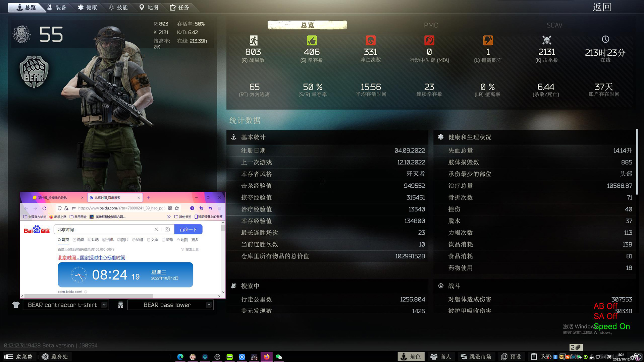Click the 百度一下 search button

coord(188,229)
